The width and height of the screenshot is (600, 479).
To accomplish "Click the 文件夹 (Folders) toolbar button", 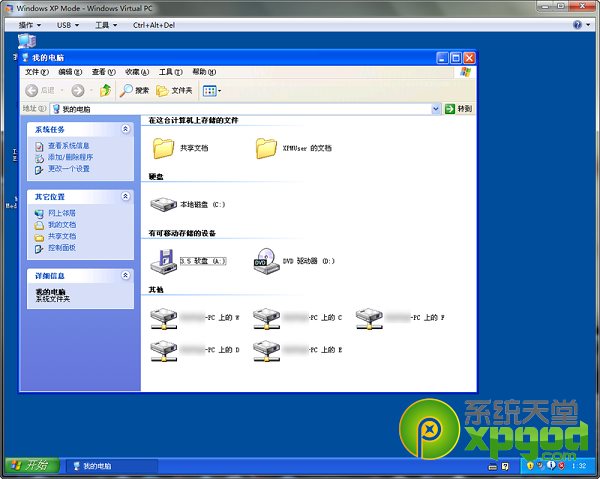I will click(x=174, y=90).
